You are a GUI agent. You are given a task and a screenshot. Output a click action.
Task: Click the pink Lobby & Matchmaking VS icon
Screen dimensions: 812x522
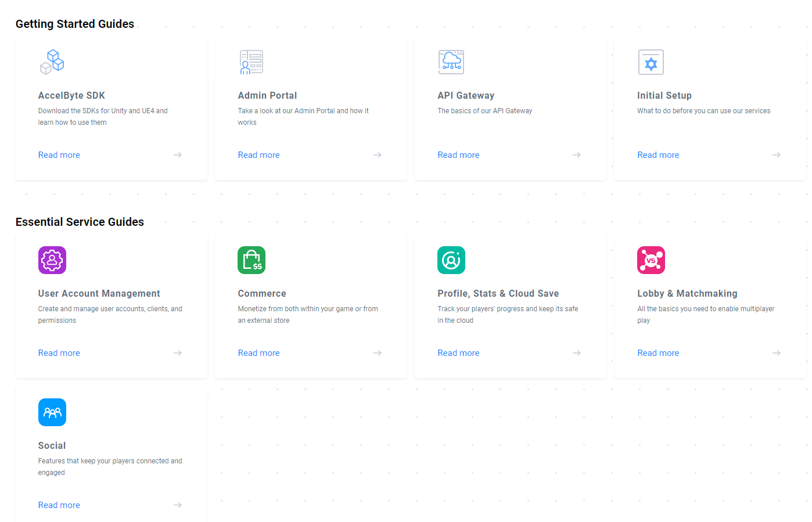[x=651, y=260]
